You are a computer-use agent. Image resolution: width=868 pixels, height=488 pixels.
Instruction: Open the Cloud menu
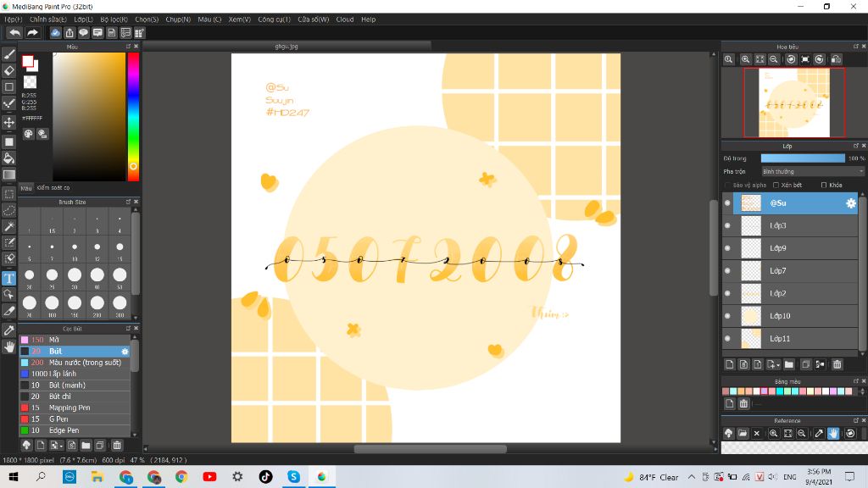pyautogui.click(x=344, y=19)
